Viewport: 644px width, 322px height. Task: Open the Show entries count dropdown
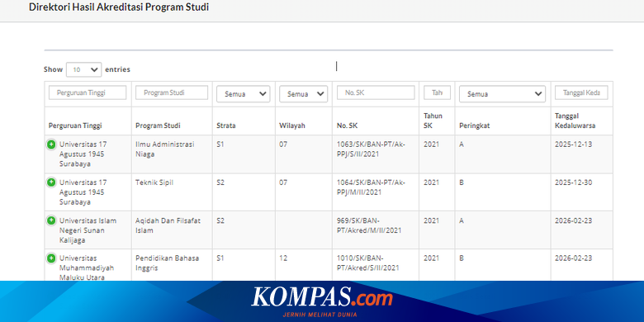coord(83,69)
